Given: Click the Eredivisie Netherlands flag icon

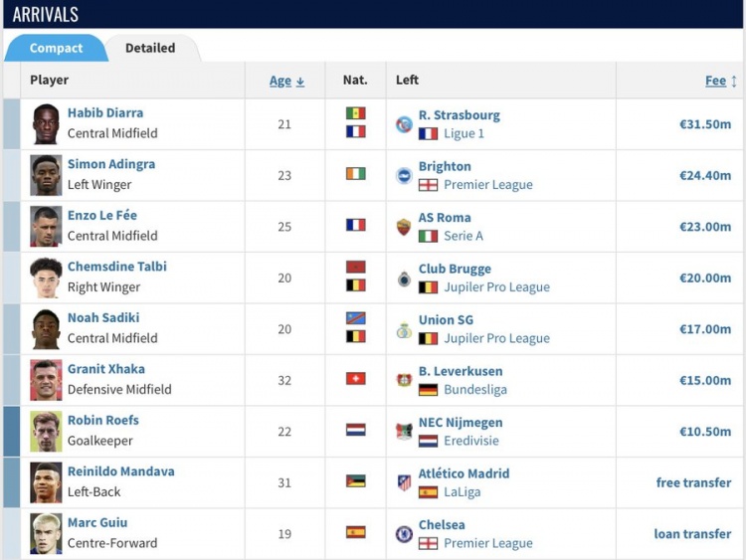Looking at the screenshot, I should point(429,441).
